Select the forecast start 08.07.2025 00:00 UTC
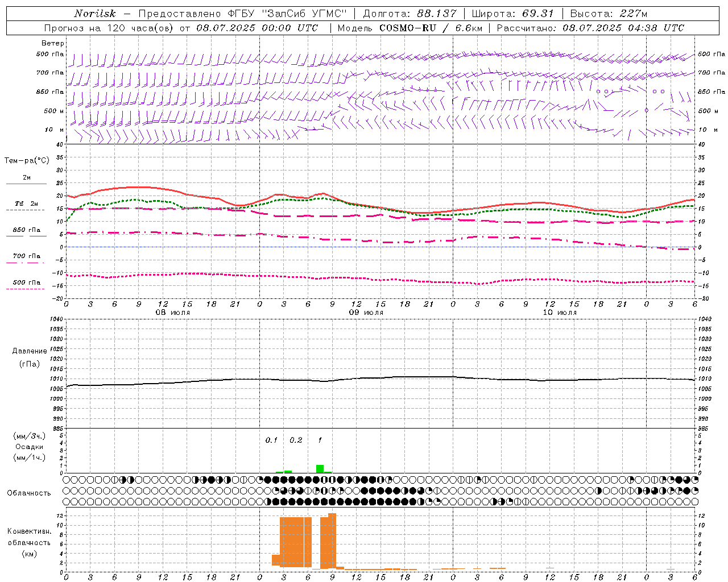728x582 pixels. tap(258, 28)
